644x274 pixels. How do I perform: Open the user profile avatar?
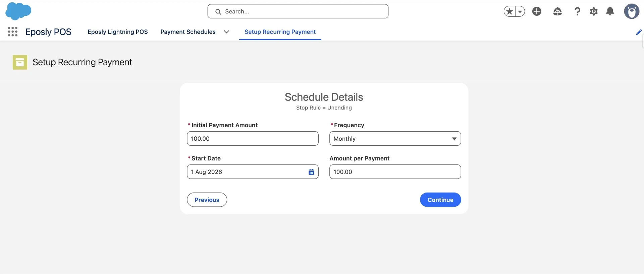(632, 11)
